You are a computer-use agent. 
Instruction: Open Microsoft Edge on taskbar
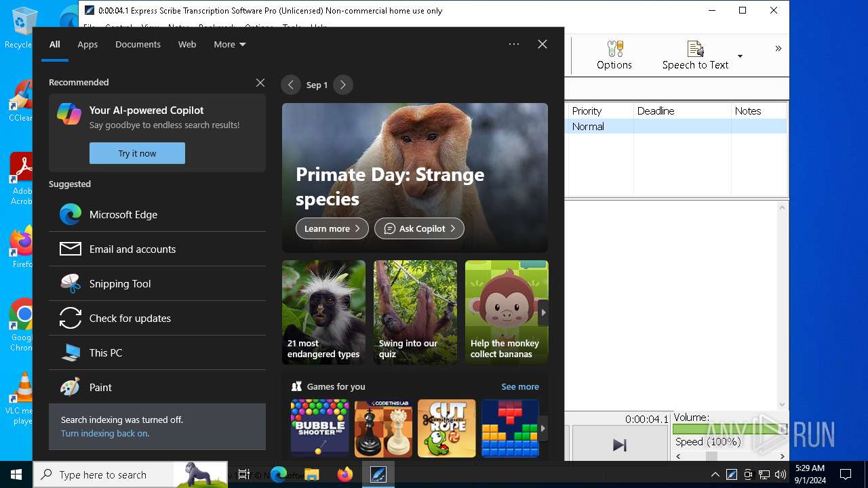(279, 474)
